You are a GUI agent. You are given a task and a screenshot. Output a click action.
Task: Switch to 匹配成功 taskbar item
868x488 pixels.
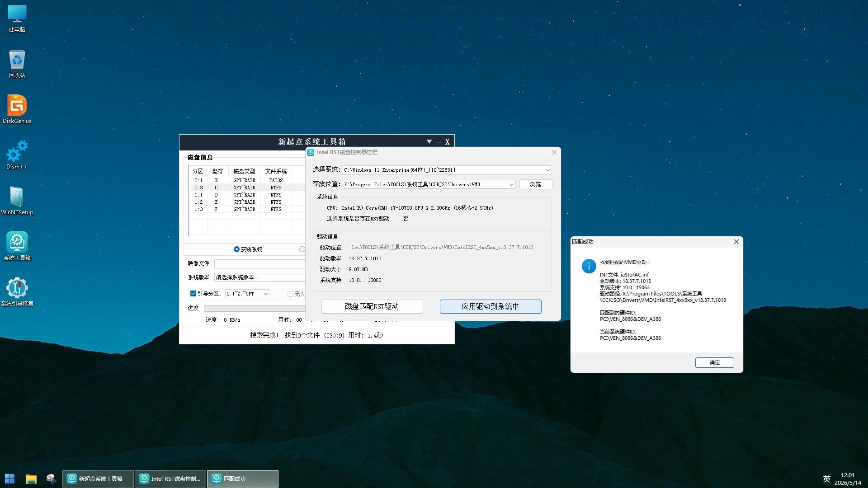243,479
